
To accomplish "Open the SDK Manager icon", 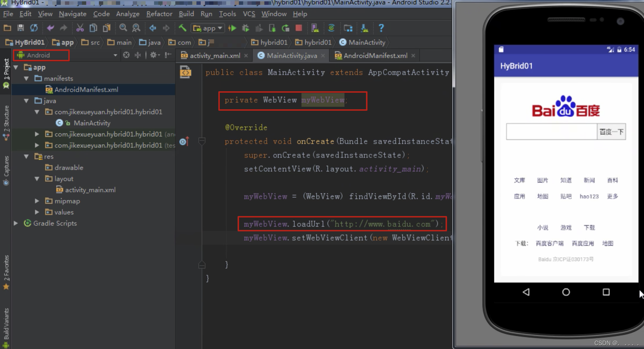I will click(364, 28).
